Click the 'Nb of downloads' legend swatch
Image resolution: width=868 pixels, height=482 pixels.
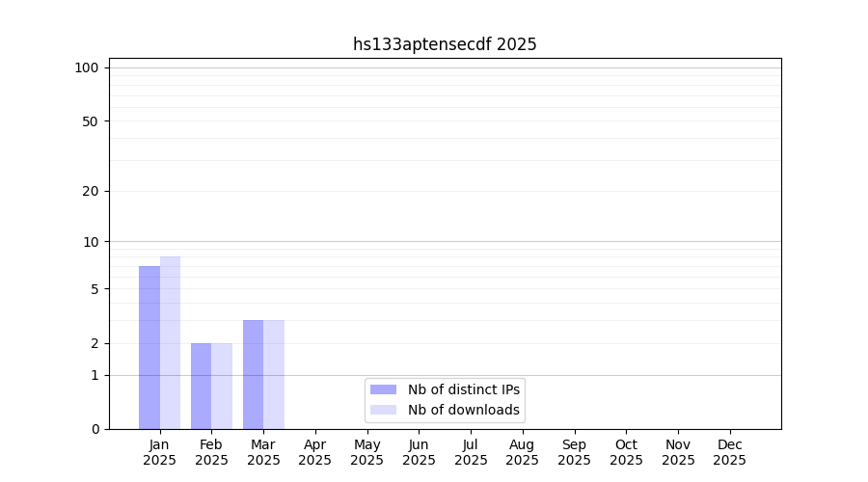point(383,410)
